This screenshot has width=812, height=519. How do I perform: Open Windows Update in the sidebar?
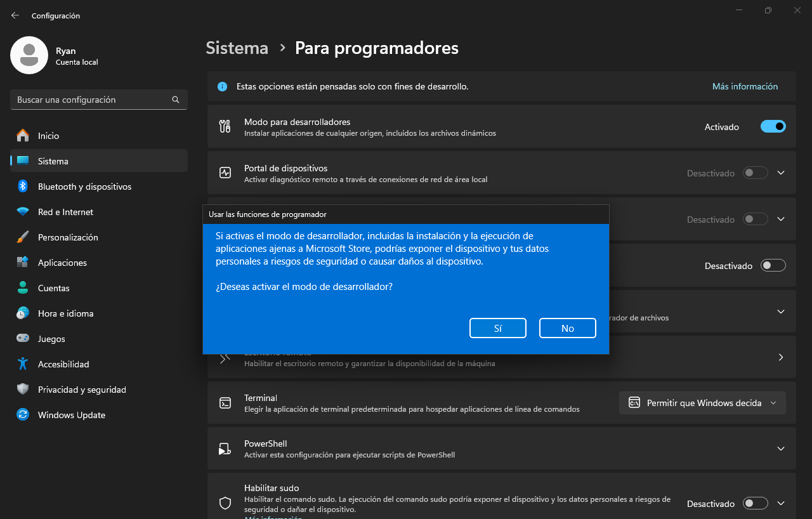[99, 414]
